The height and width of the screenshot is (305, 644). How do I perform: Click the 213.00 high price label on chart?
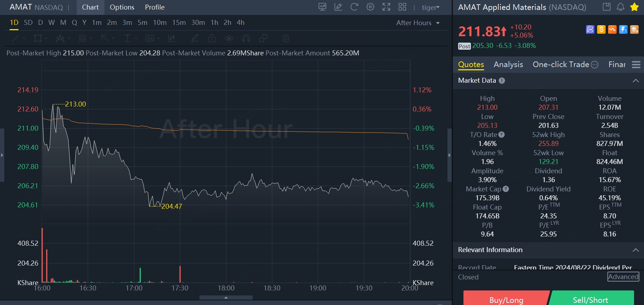pyautogui.click(x=75, y=104)
